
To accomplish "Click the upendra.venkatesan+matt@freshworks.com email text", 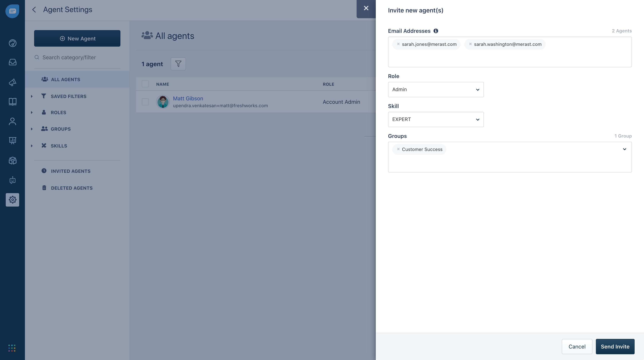I will [220, 105].
